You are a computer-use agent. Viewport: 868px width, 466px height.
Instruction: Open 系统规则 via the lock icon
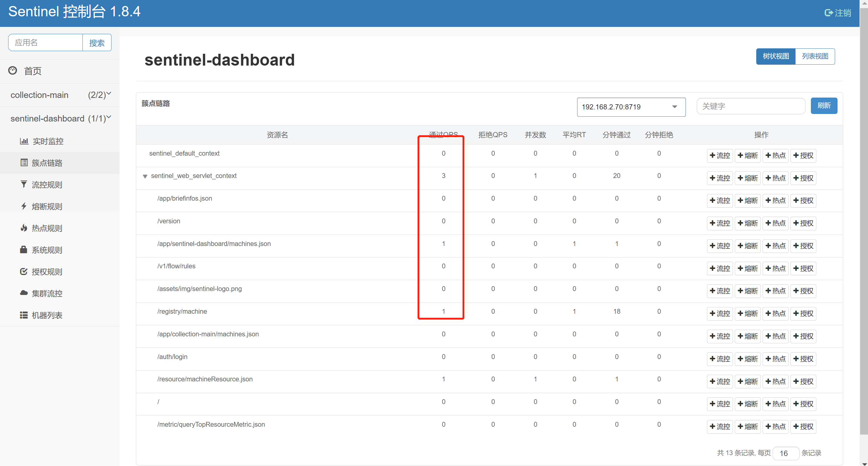[23, 250]
